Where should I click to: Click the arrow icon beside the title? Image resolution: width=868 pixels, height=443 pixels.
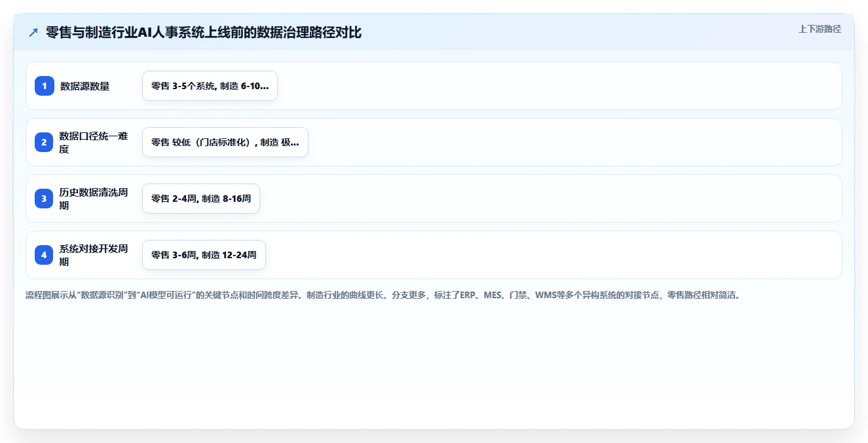pos(33,33)
